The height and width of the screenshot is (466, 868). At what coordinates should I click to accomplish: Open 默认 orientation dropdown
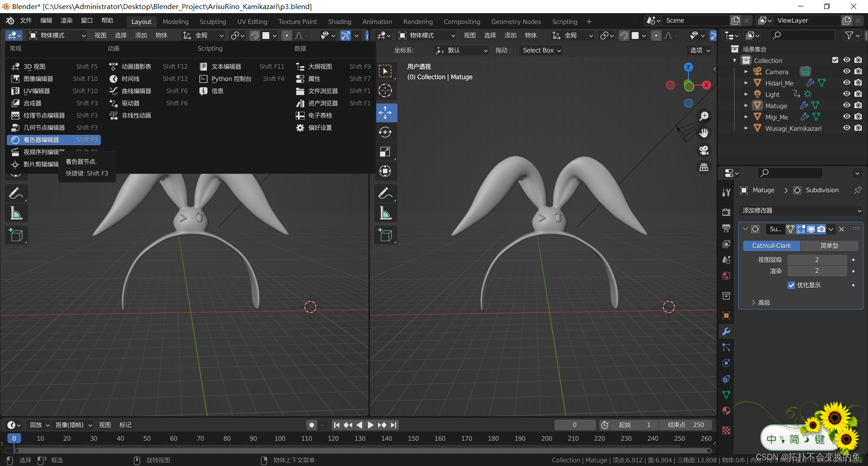click(461, 50)
